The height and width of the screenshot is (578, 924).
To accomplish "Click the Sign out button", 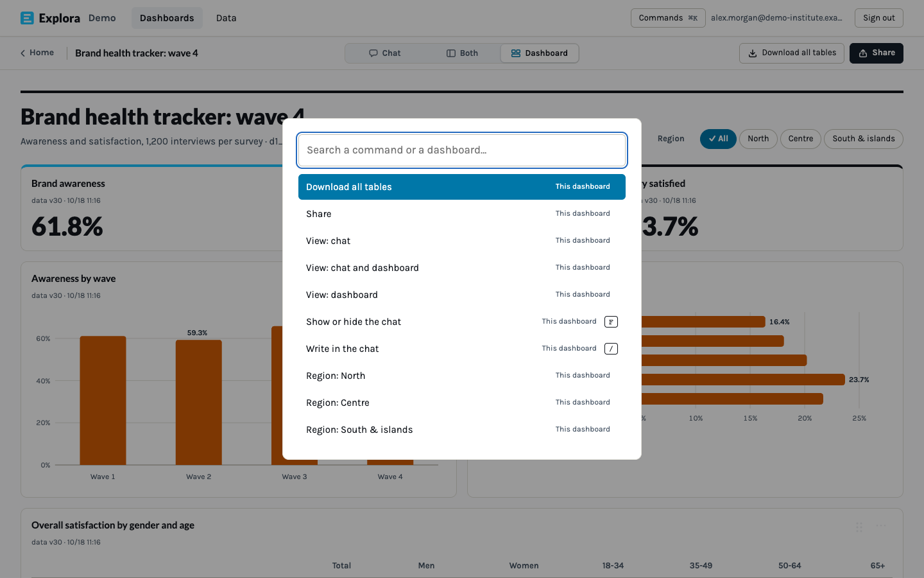I will point(878,18).
